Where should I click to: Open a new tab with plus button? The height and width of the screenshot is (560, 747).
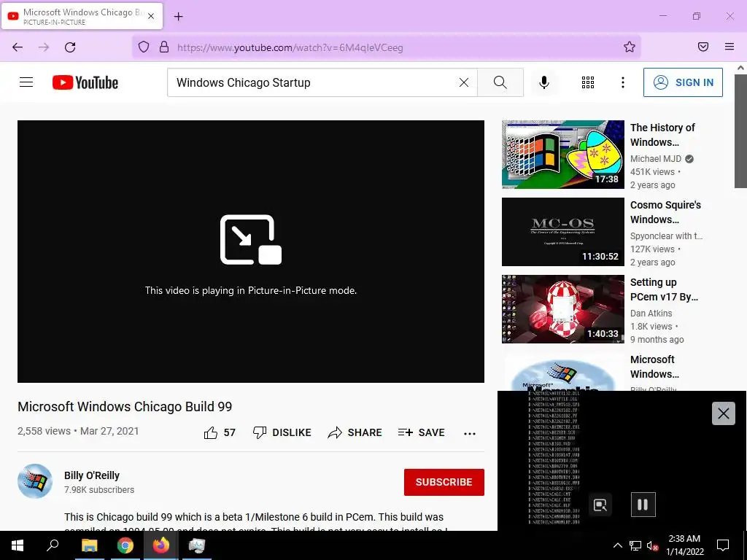pyautogui.click(x=178, y=17)
